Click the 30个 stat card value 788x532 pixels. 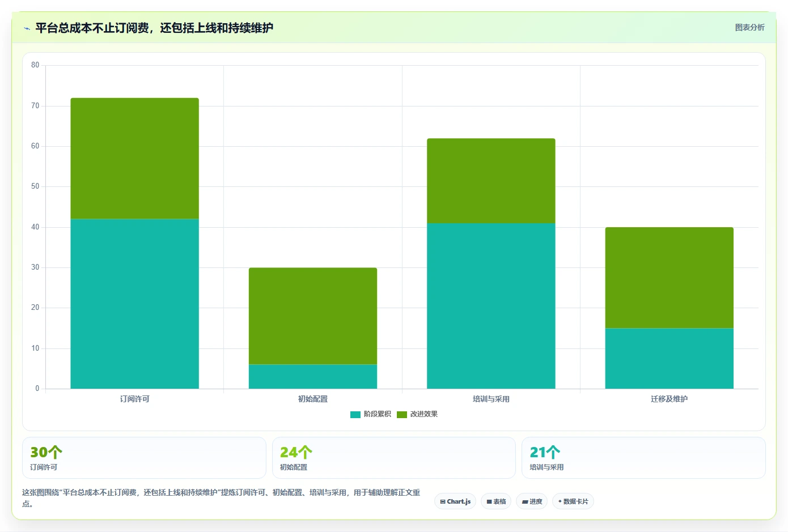(46, 452)
